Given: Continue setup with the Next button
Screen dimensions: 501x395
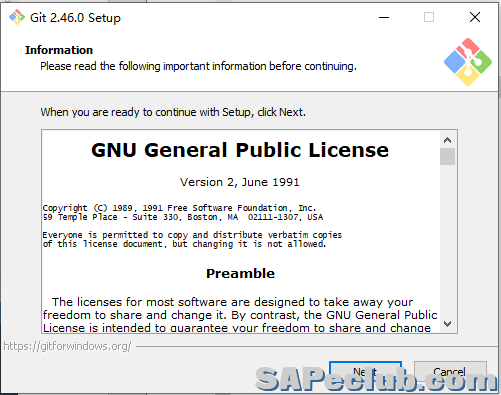Looking at the screenshot, I should (365, 372).
